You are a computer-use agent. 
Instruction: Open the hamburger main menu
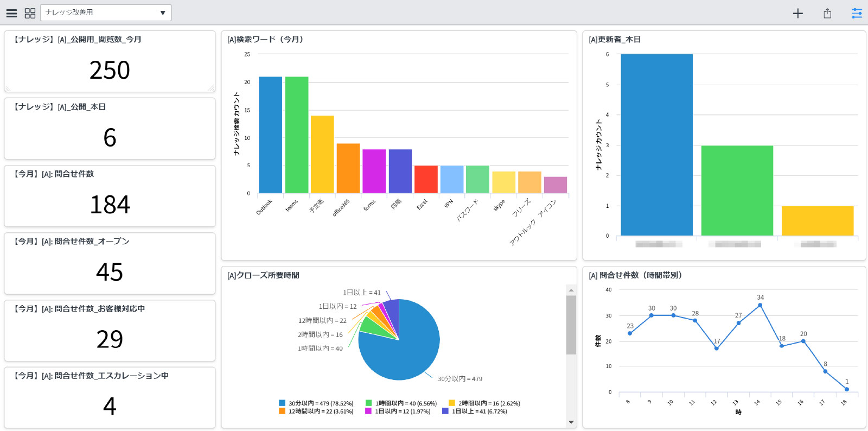pos(11,13)
